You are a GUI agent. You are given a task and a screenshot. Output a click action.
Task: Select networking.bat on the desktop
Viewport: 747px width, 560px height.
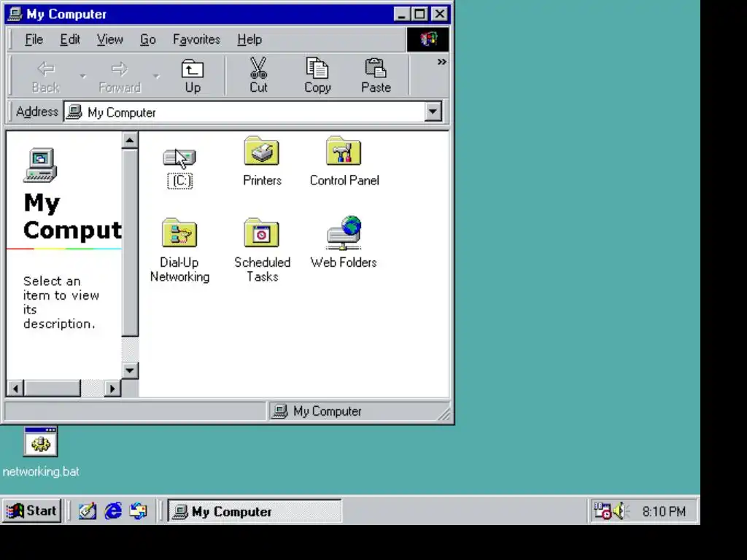[41, 452]
